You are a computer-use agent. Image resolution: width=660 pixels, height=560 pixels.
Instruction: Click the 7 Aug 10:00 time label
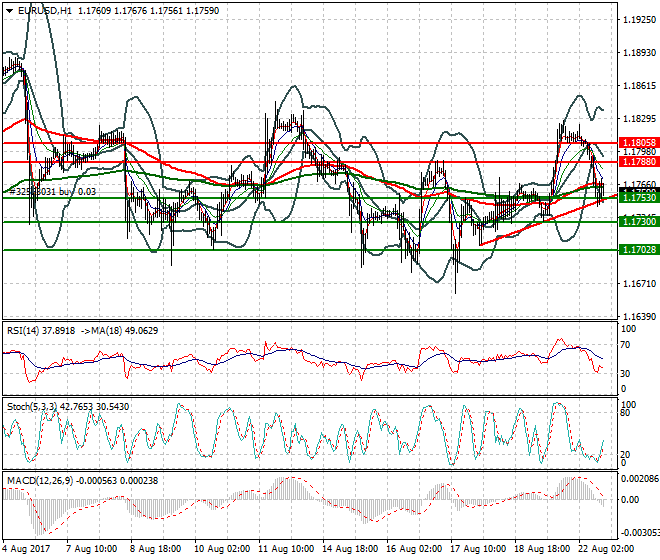(91, 549)
